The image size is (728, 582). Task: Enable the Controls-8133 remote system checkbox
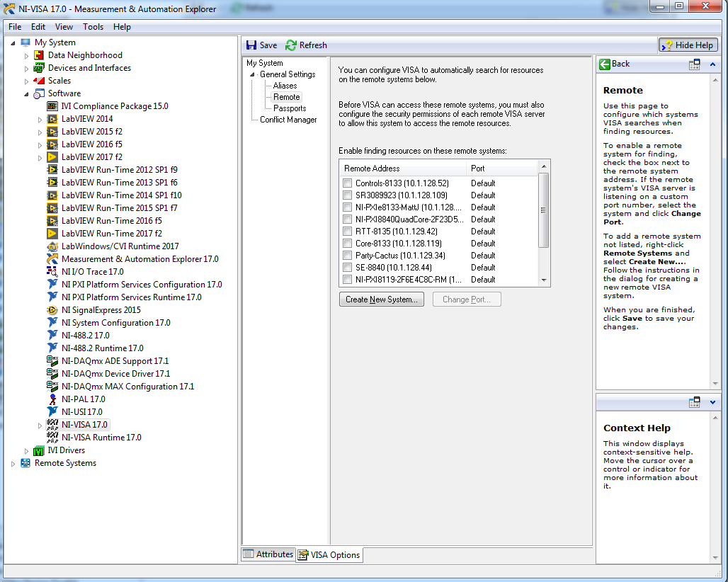pyautogui.click(x=347, y=183)
